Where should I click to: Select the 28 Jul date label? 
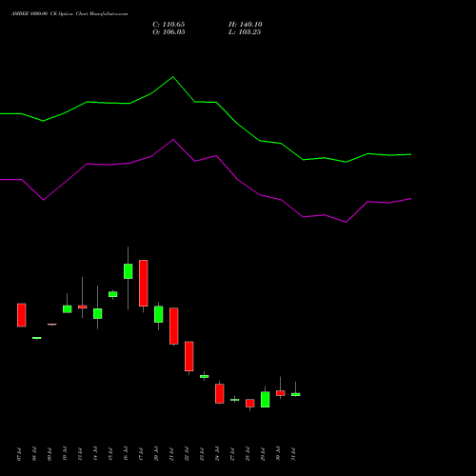pyautogui.click(x=248, y=454)
